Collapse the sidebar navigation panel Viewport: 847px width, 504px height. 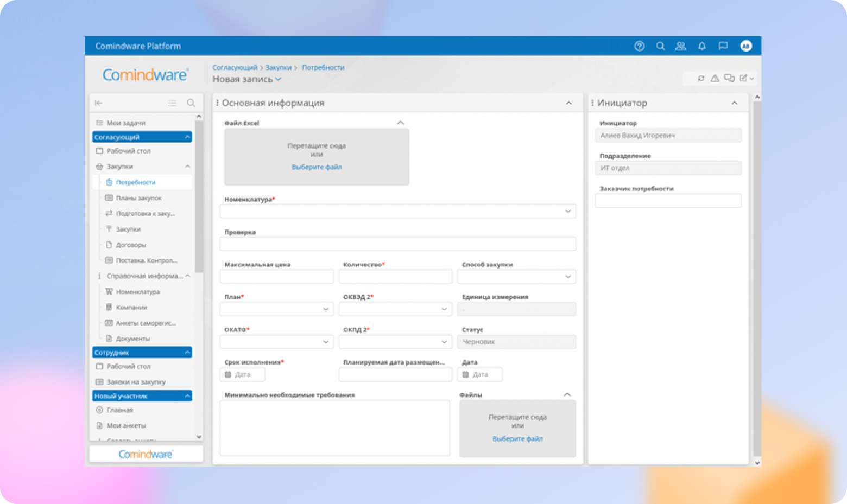(x=99, y=103)
